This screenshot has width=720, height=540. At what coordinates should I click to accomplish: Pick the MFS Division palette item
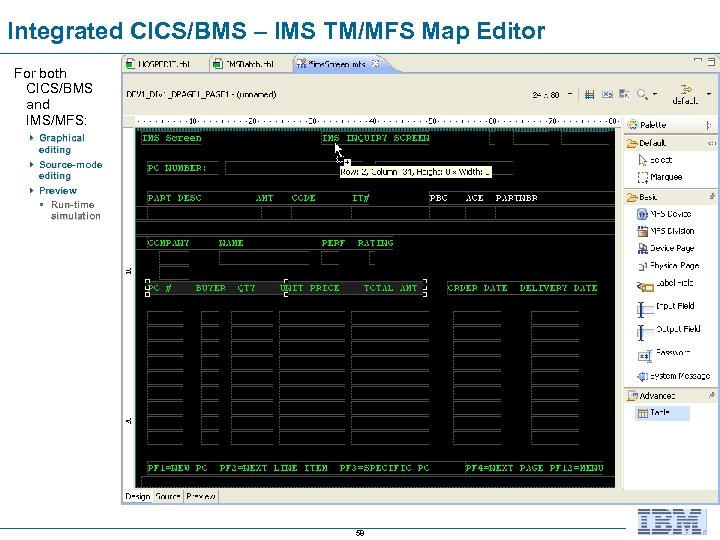tap(666, 231)
